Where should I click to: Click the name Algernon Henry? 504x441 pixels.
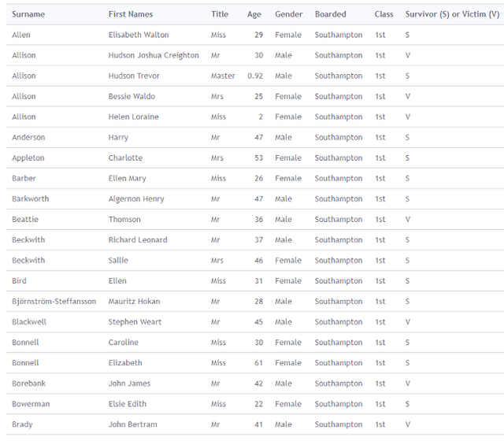point(136,199)
